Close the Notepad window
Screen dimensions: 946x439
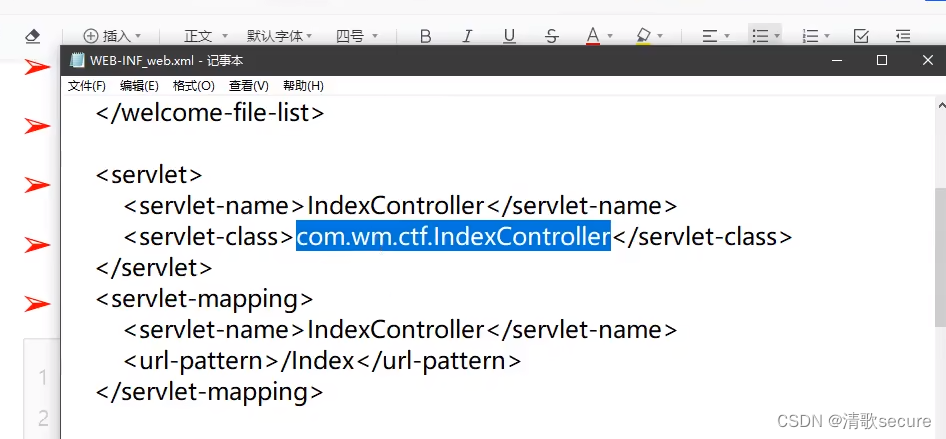coord(928,60)
